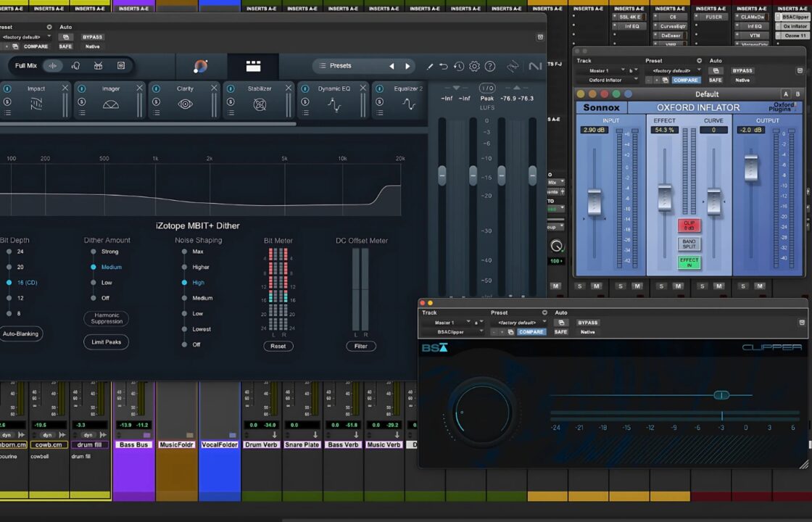812x522 pixels.
Task: Go to next Ozone preset arrow
Action: coord(407,66)
